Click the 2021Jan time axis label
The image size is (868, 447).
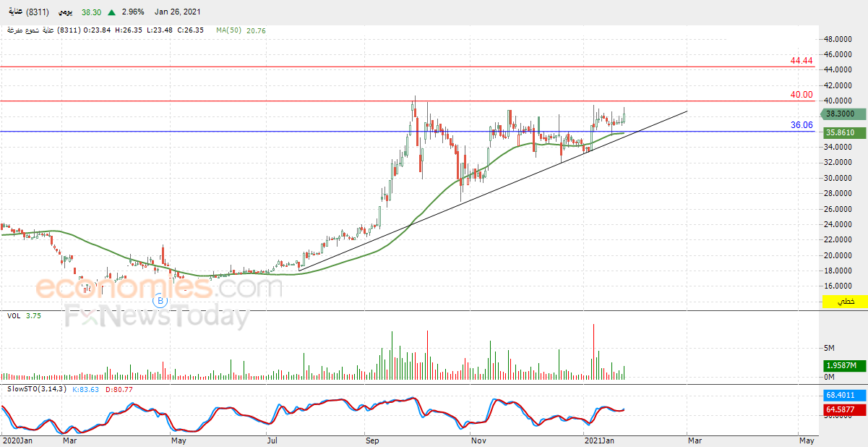598,440
